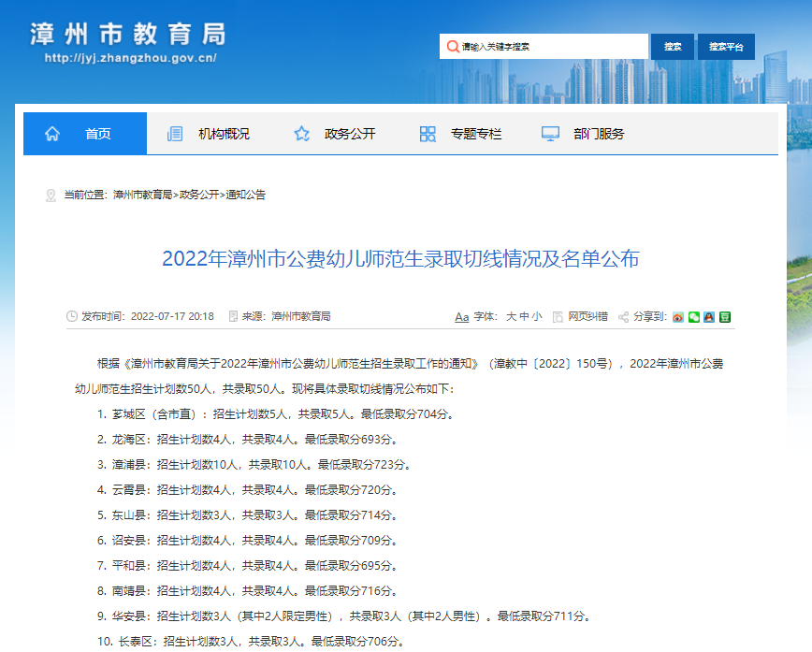
Task: Open the 首页 tab
Action: click(97, 134)
